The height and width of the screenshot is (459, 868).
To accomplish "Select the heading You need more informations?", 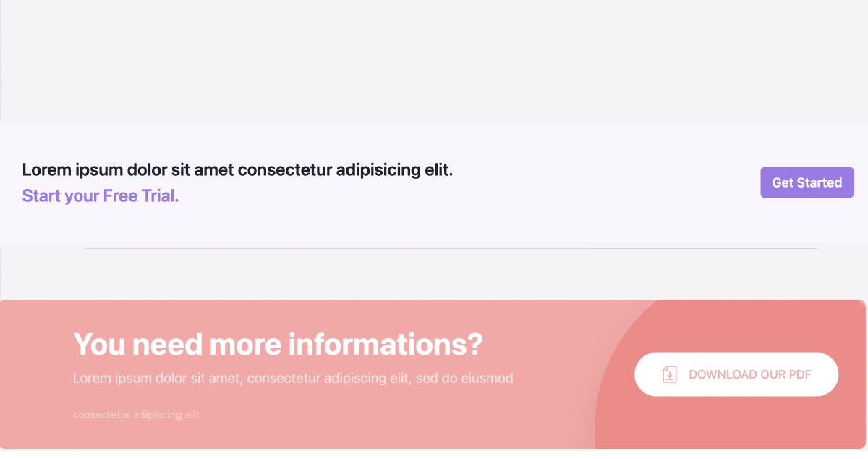I will coord(277,345).
